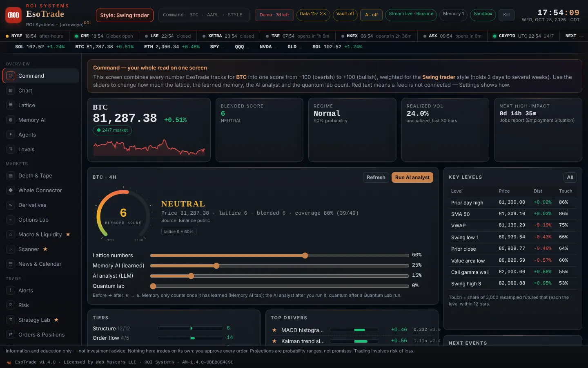Click the star next to Macro & Liquidity
588x368 pixels.
pyautogui.click(x=68, y=234)
